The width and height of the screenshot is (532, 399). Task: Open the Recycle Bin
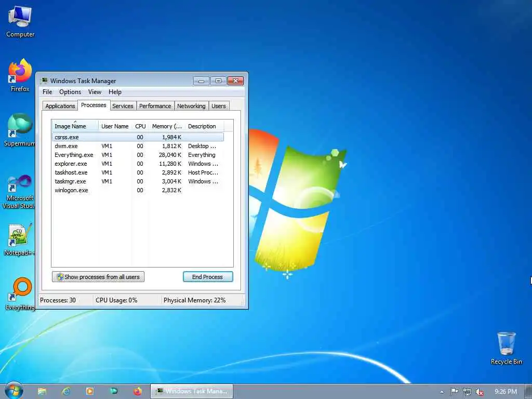[506, 348]
